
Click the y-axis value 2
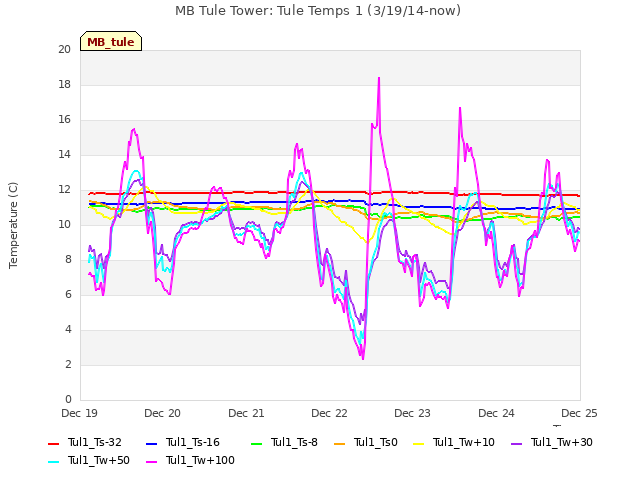(x=68, y=364)
